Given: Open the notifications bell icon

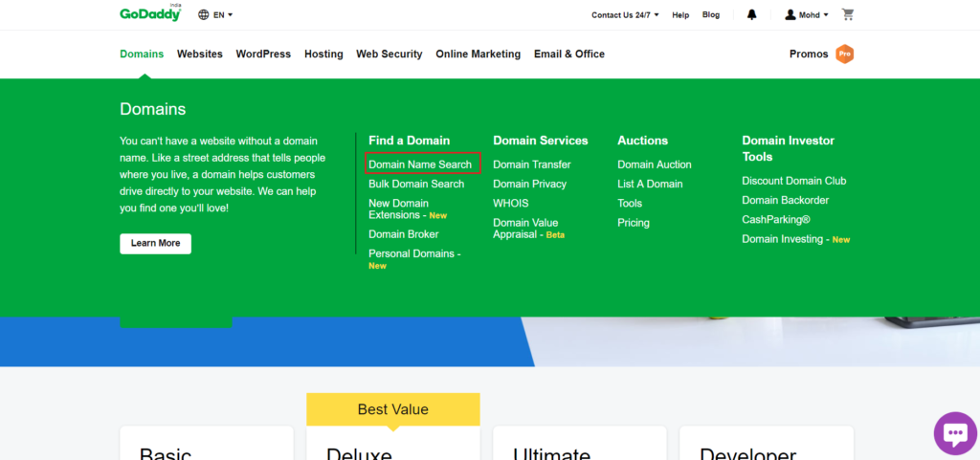Looking at the screenshot, I should (x=752, y=14).
